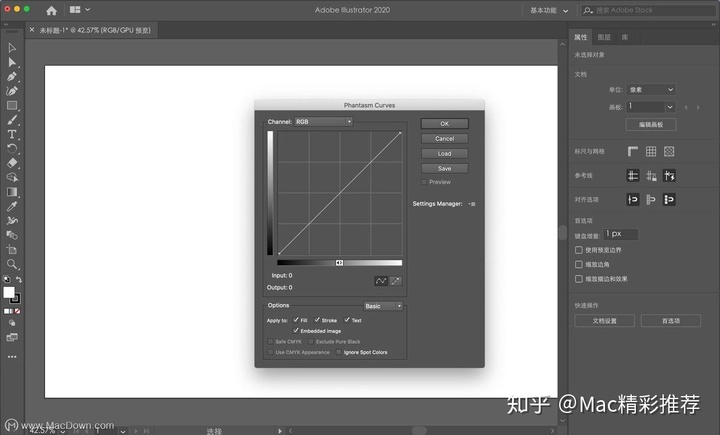This screenshot has height=435, width=720.
Task: Open the Edit Toolbar three-dots menu
Action: (x=12, y=356)
